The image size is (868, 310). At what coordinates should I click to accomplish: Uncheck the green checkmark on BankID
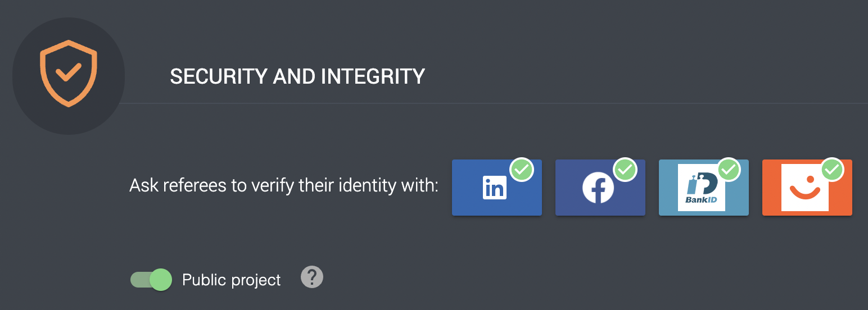[x=729, y=169]
